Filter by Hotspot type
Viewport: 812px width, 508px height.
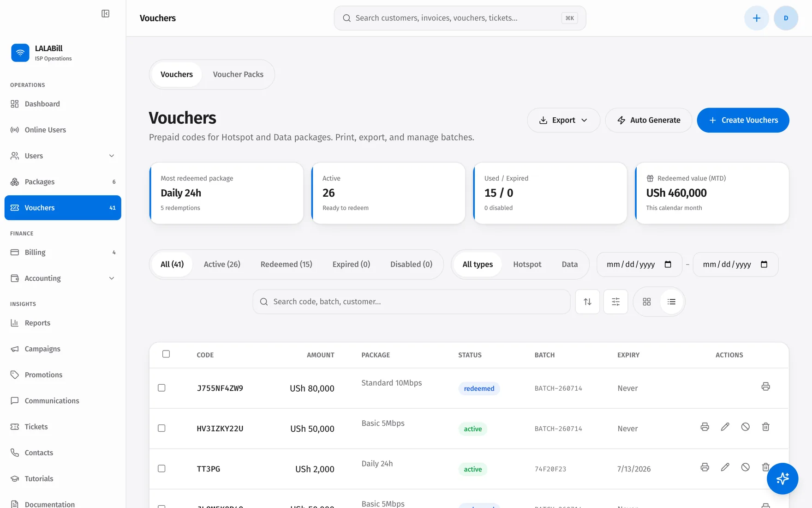[x=527, y=264]
